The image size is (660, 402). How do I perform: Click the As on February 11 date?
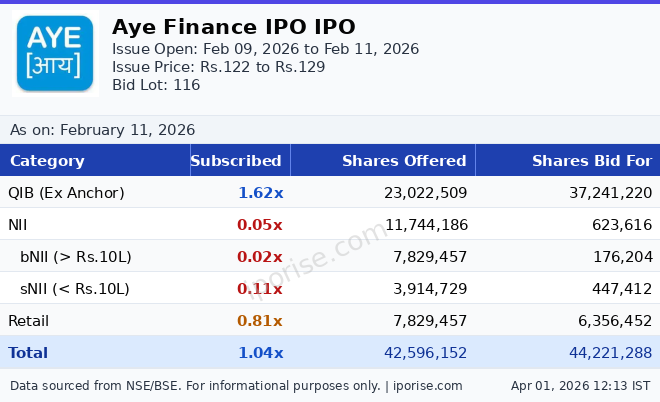click(x=102, y=130)
